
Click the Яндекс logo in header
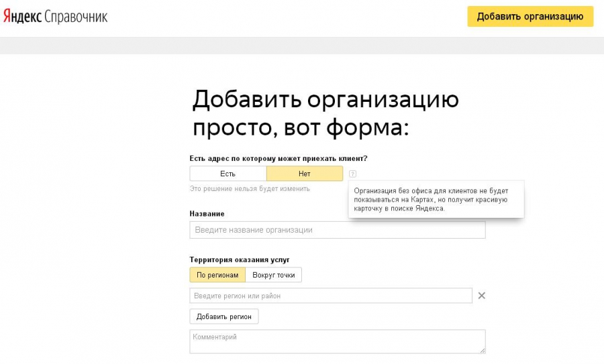(22, 17)
